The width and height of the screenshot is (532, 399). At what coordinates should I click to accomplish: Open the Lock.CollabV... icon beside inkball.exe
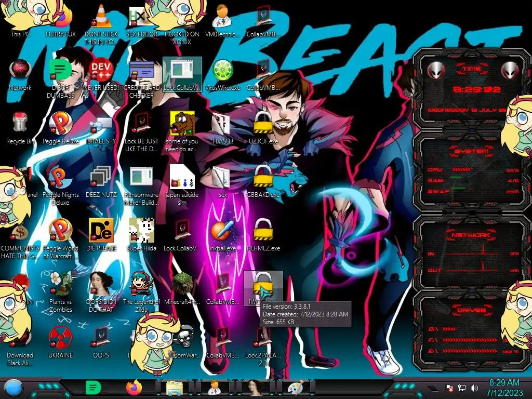(182, 235)
